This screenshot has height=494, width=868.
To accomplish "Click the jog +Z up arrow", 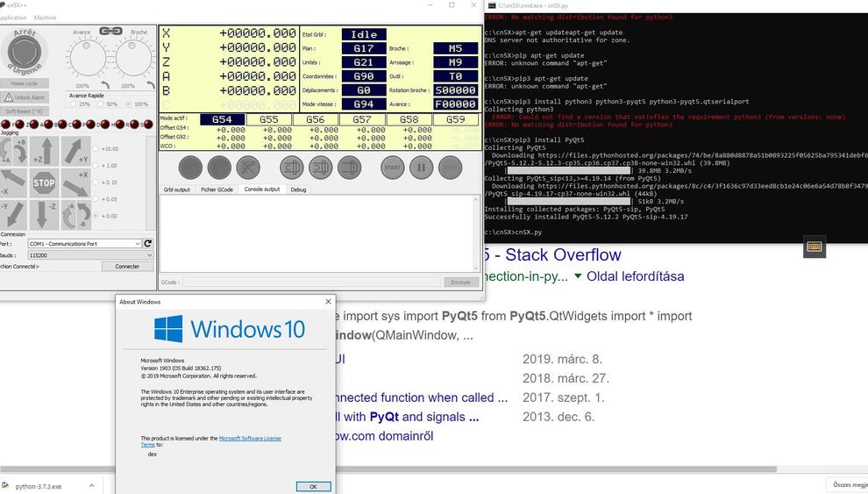I will 44,151.
